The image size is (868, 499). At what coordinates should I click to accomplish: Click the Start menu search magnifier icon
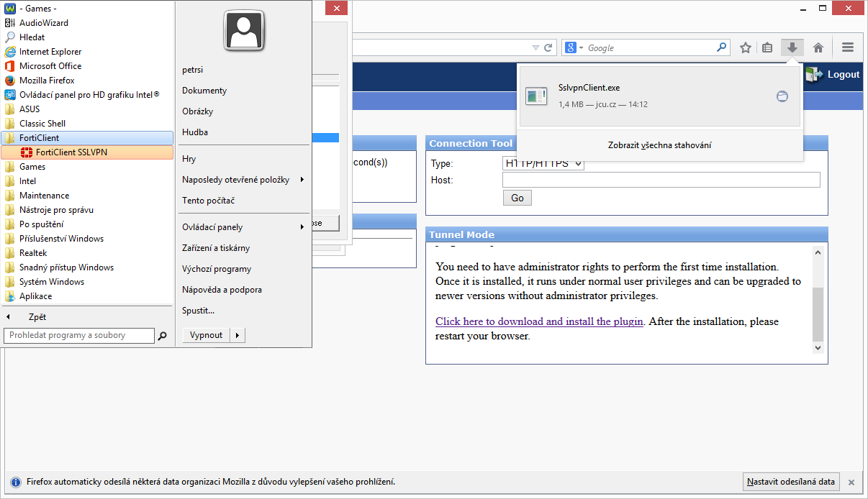tap(163, 336)
